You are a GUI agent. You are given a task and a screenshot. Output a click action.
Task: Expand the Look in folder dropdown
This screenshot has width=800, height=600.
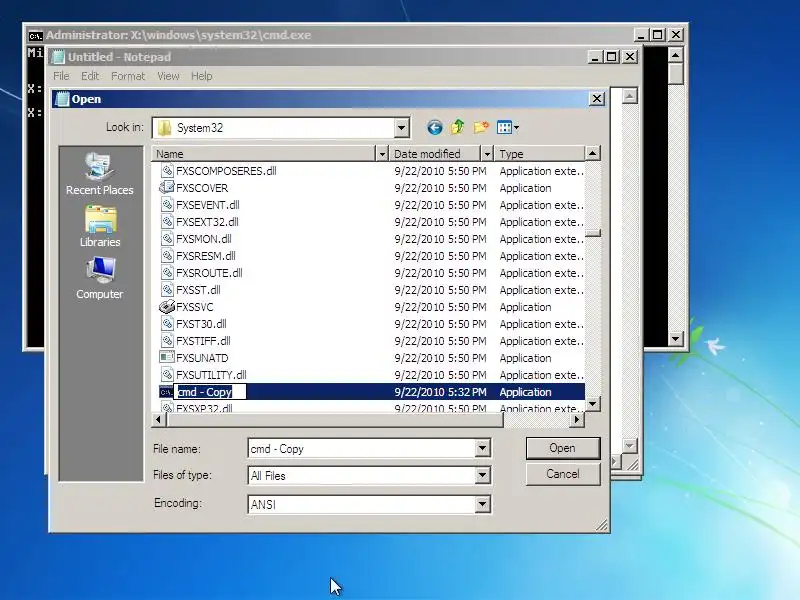pyautogui.click(x=402, y=128)
